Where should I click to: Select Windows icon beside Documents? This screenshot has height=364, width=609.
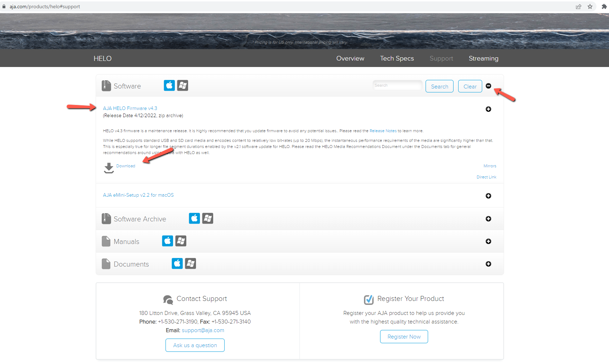191,263
